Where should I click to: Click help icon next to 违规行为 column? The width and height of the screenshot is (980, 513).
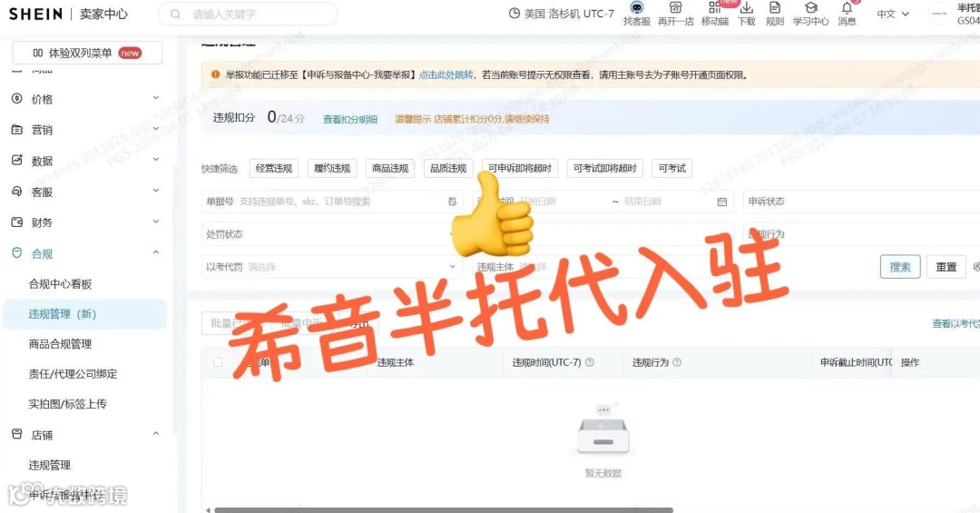click(677, 362)
